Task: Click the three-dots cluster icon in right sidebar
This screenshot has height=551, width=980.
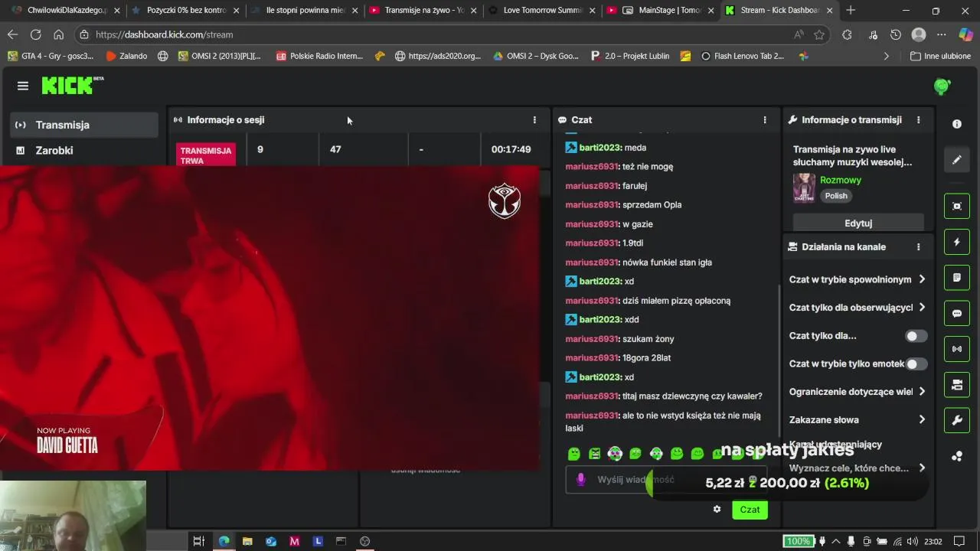Action: [957, 457]
